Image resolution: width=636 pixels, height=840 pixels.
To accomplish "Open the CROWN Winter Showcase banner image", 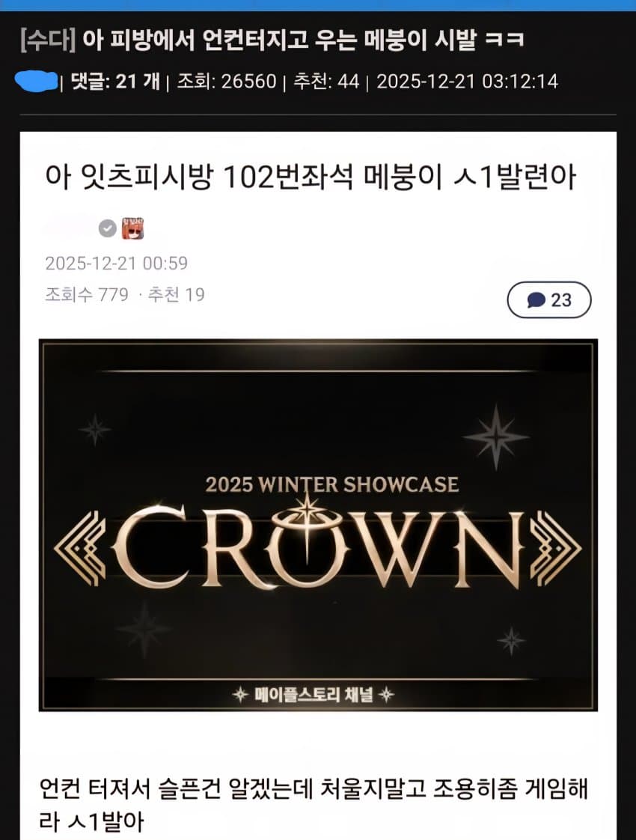I will click(318, 525).
